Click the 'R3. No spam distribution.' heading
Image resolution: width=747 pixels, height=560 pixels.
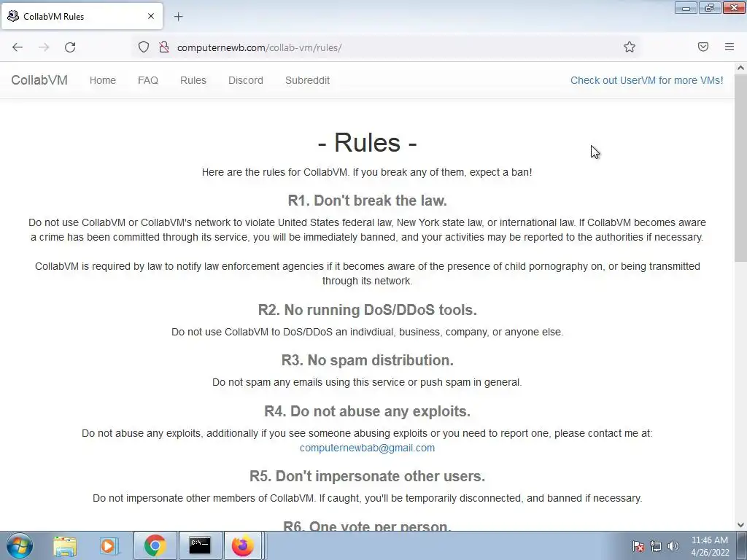pos(368,360)
